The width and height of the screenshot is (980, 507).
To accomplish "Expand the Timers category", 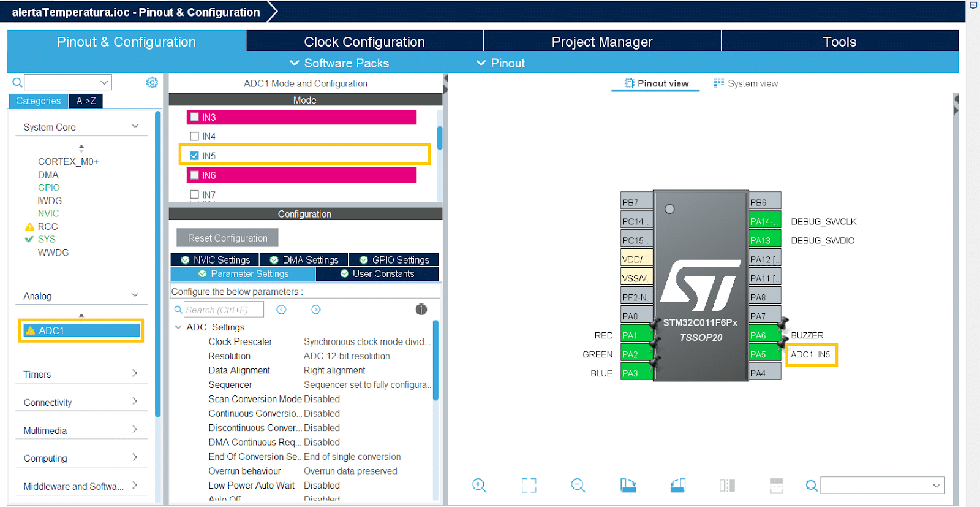I will pyautogui.click(x=80, y=374).
